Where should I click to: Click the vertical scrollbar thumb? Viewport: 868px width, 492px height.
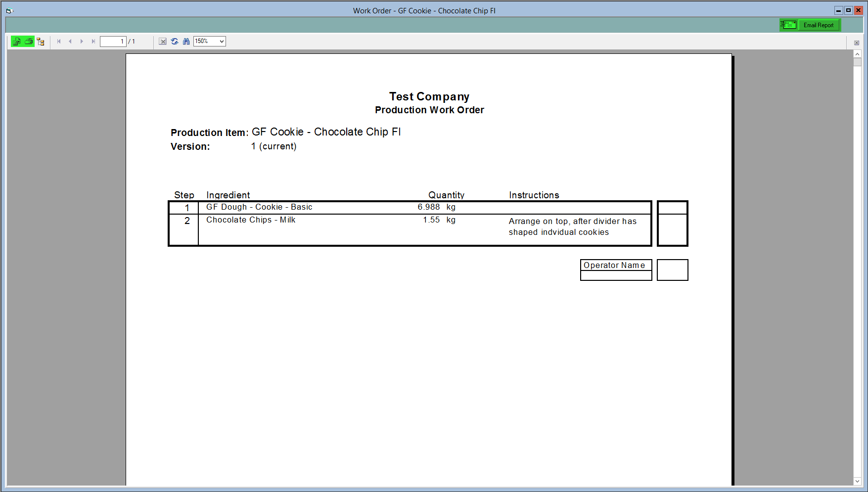857,62
